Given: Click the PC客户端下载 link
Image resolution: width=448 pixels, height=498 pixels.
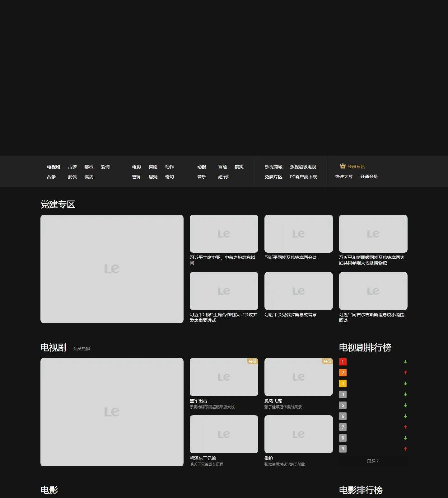Looking at the screenshot, I should [303, 177].
